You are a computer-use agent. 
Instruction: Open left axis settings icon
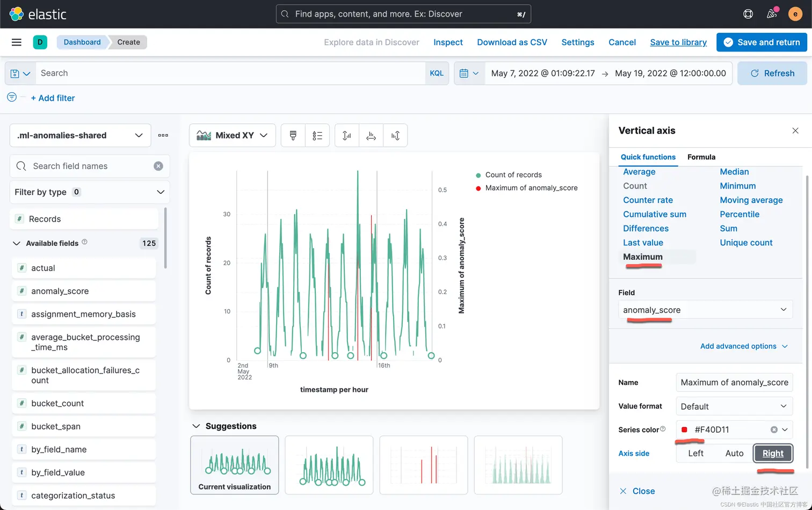pos(347,135)
